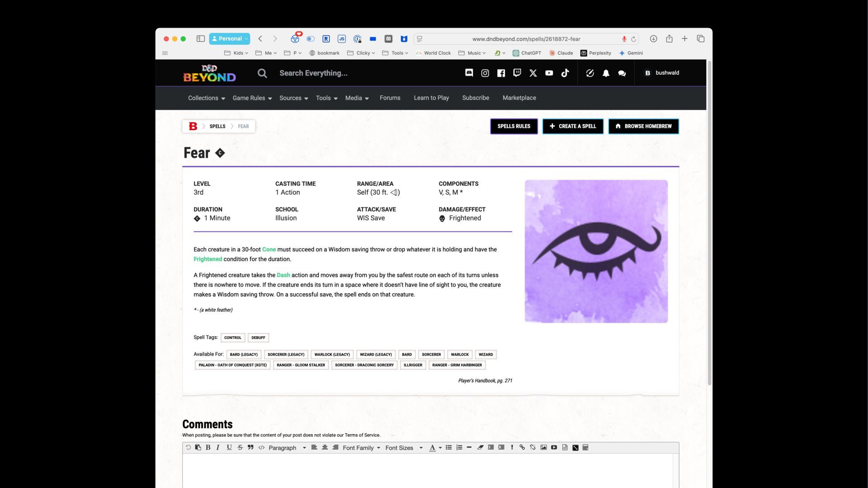Open the Paragraph format dropdown
This screenshot has width=868, height=488.
coord(288,448)
